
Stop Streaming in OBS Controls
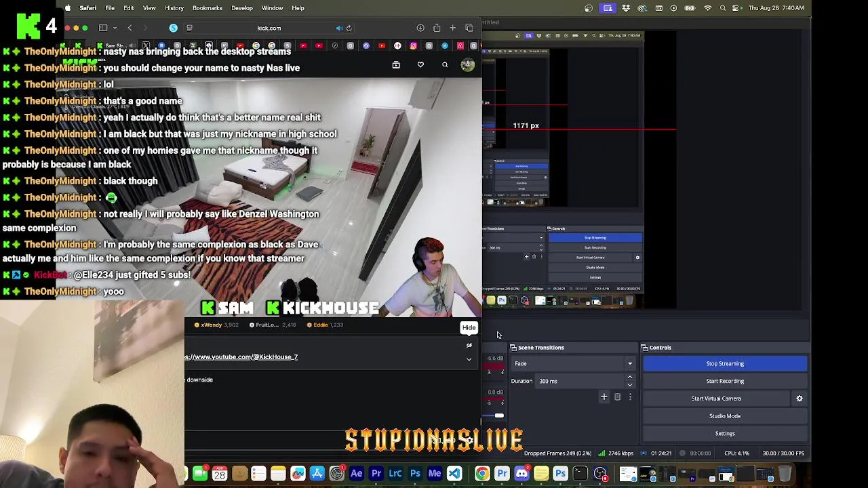click(725, 363)
